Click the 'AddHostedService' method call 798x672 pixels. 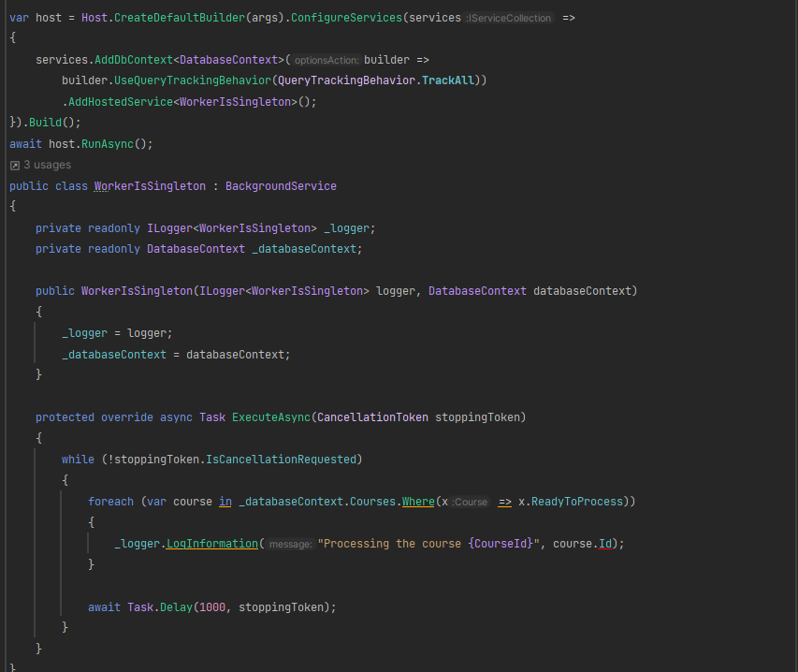click(121, 102)
